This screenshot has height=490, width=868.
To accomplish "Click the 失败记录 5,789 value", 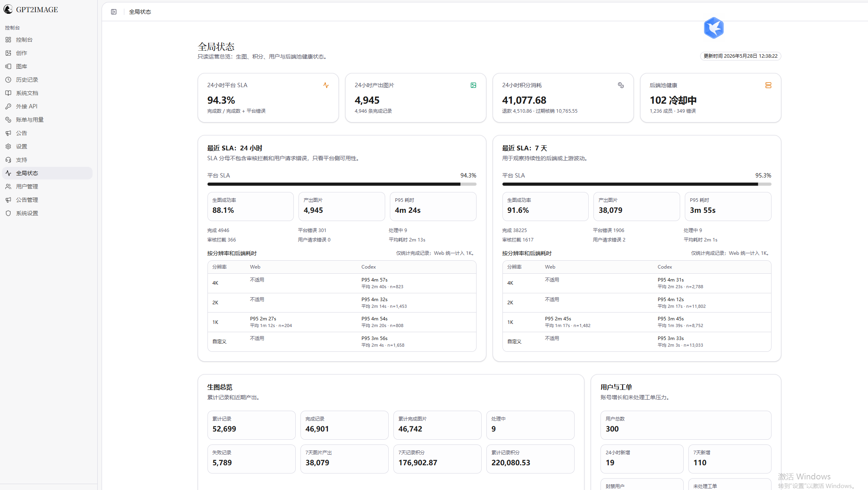I will tap(222, 463).
